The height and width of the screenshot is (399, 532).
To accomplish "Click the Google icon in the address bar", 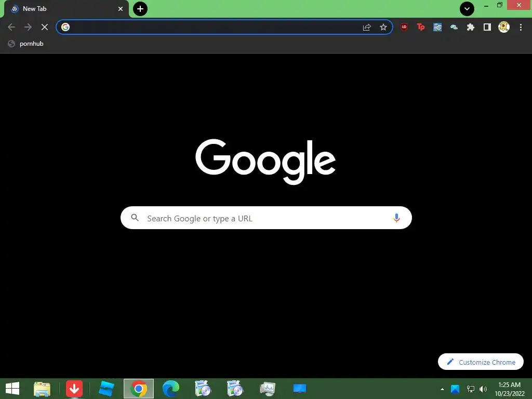I will pyautogui.click(x=65, y=27).
